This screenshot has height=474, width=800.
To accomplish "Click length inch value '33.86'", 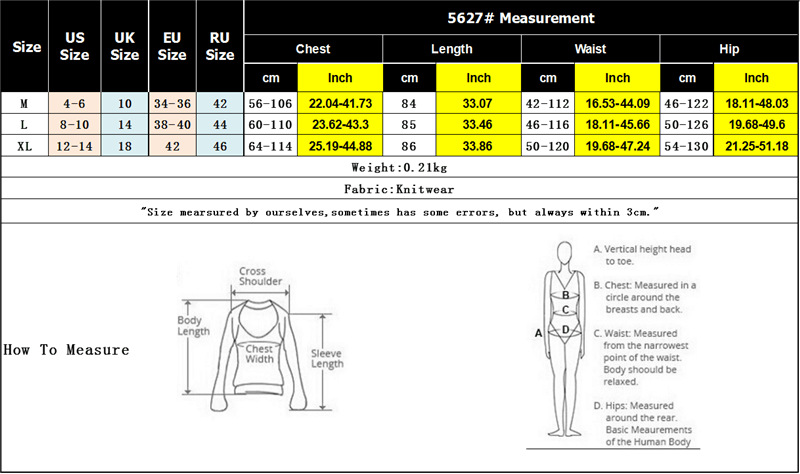I will [478, 146].
